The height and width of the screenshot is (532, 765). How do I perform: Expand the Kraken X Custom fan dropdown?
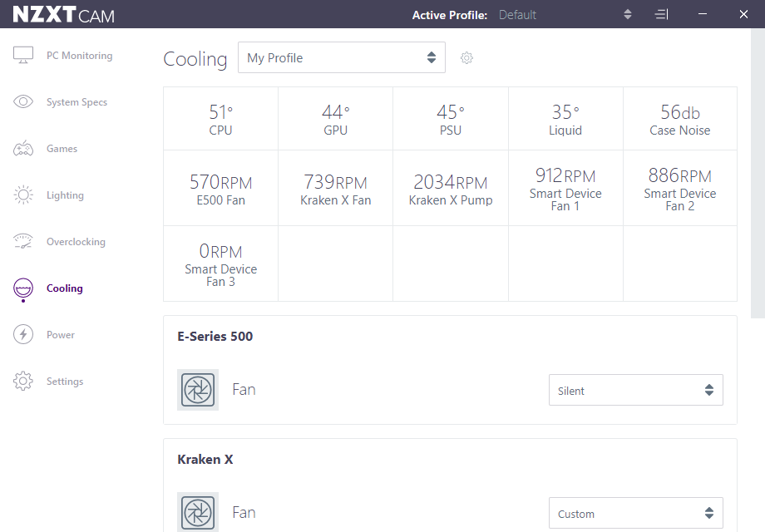(x=635, y=514)
